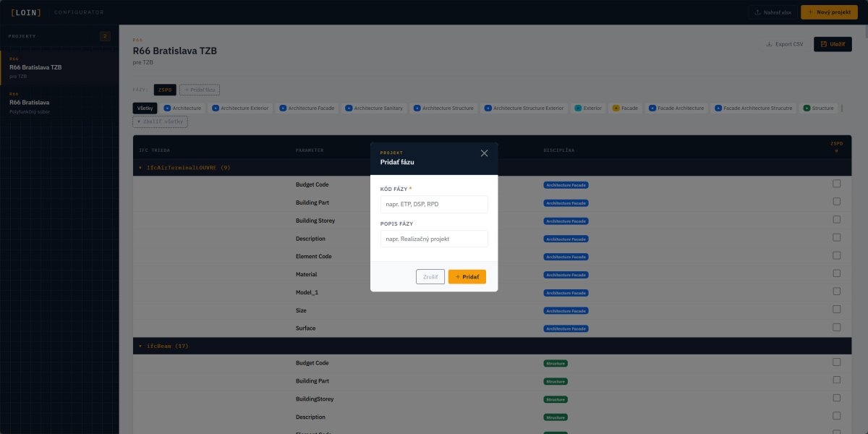Select the Všetky filter tab
The height and width of the screenshot is (434, 868).
click(145, 108)
